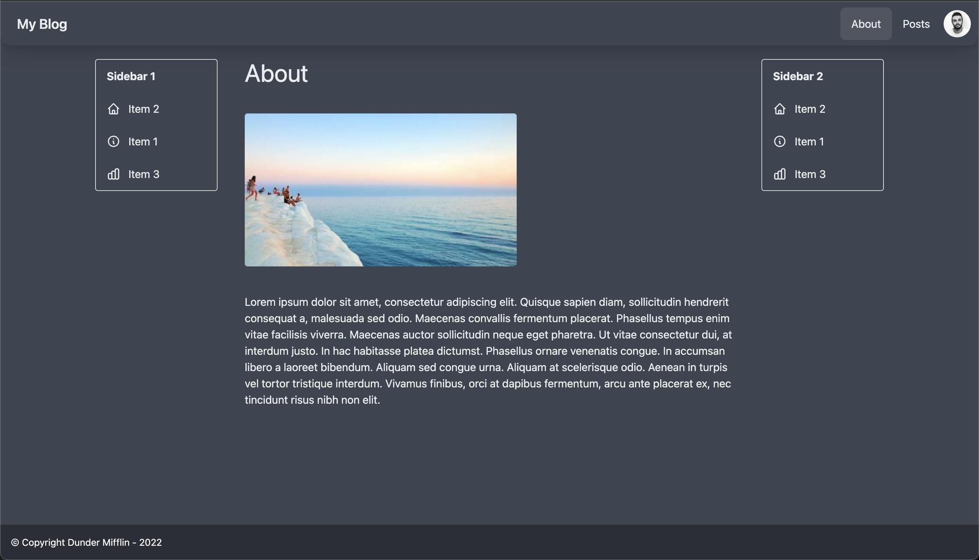
Task: Click the home icon in Sidebar 2
Action: tap(779, 109)
